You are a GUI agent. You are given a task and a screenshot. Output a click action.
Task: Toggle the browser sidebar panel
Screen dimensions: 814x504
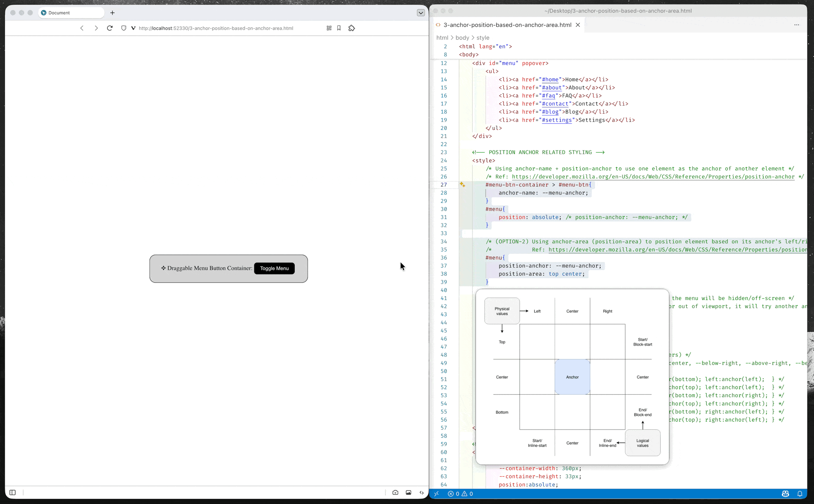13,492
